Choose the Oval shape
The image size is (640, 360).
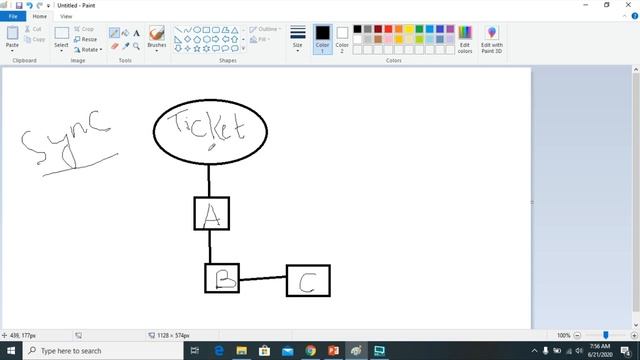[x=197, y=30]
